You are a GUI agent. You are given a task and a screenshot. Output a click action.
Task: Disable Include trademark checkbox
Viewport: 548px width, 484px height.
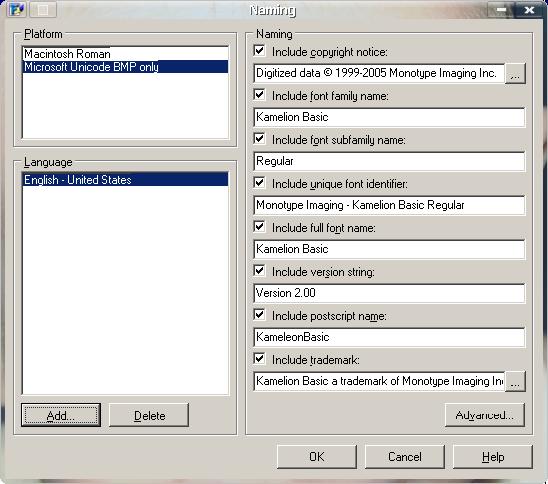[x=259, y=359]
